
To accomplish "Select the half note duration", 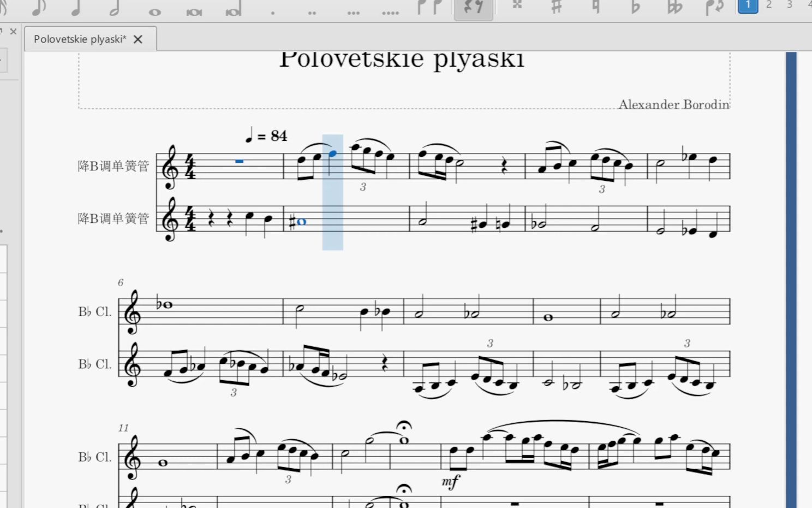I will (115, 8).
